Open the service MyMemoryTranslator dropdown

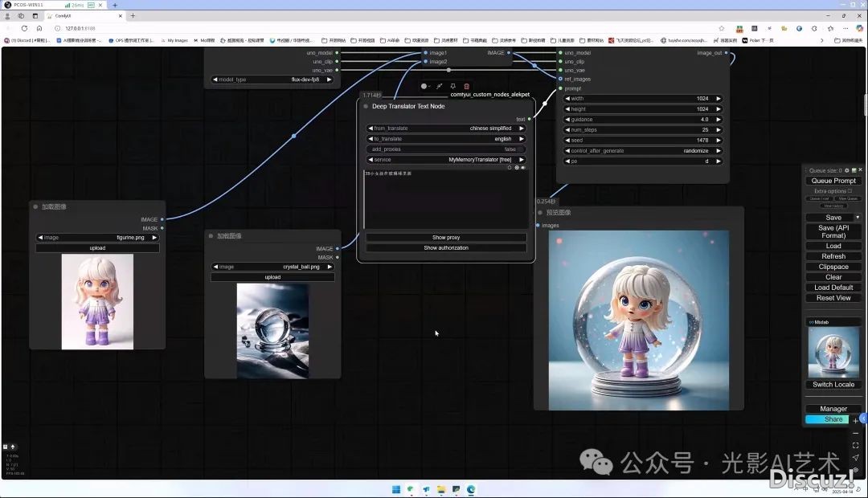[x=446, y=160]
